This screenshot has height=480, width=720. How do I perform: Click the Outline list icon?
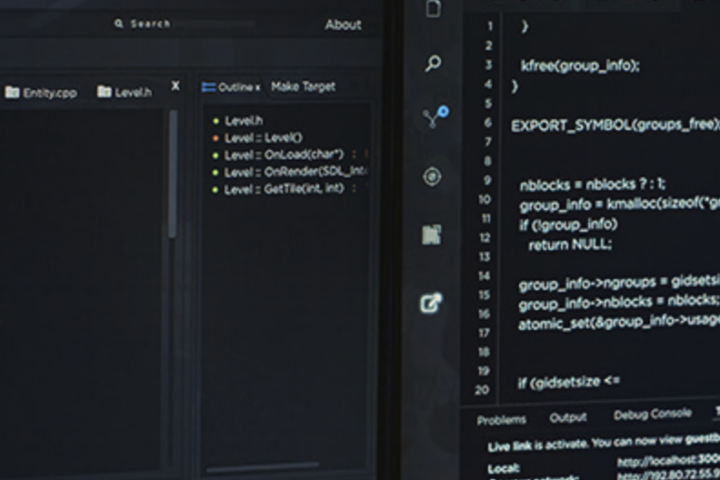(x=209, y=87)
